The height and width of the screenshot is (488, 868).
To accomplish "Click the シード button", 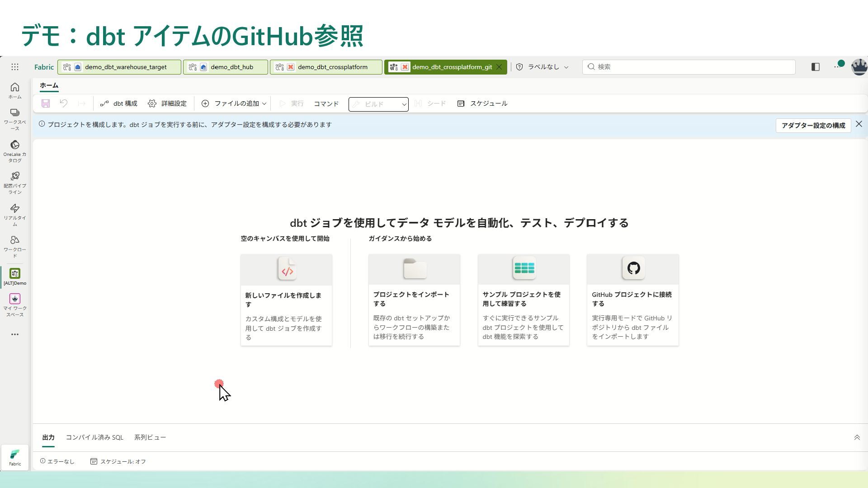I will [430, 103].
